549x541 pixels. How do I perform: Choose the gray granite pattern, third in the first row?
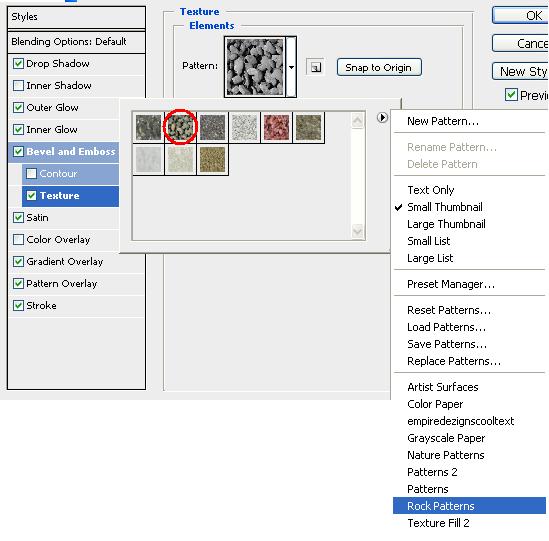click(x=213, y=128)
